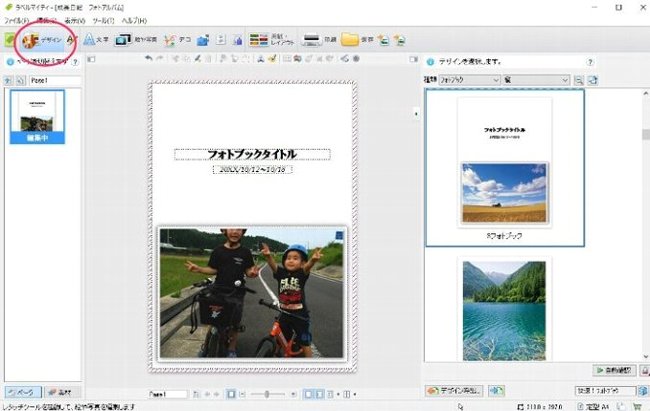This screenshot has width=650, height=411.
Task: Open the ファイル(F) menu
Action: coord(17,20)
